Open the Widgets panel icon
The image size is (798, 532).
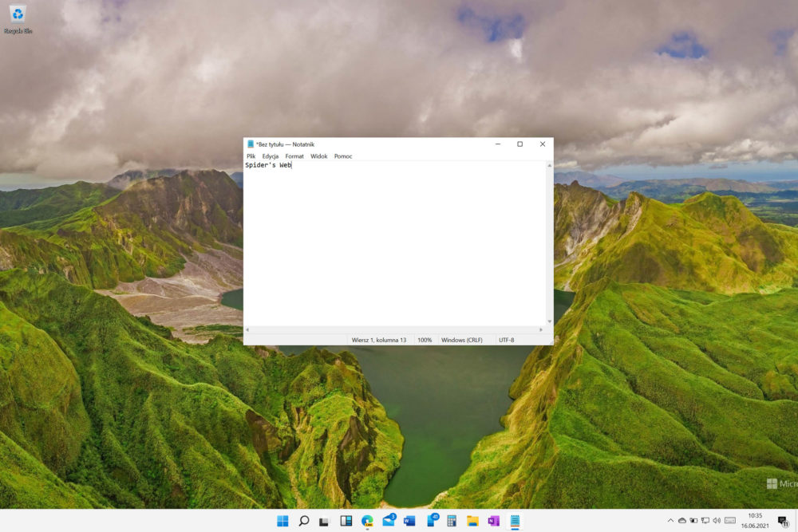346,521
